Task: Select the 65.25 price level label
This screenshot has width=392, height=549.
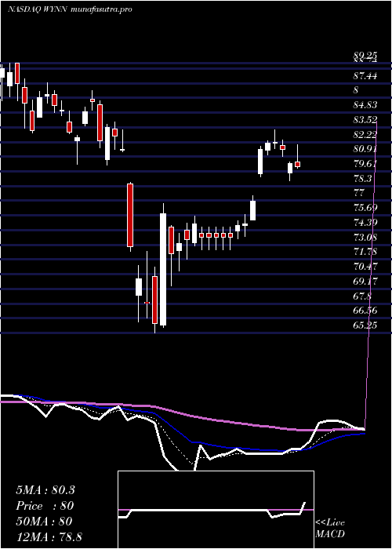Action: pyautogui.click(x=365, y=325)
